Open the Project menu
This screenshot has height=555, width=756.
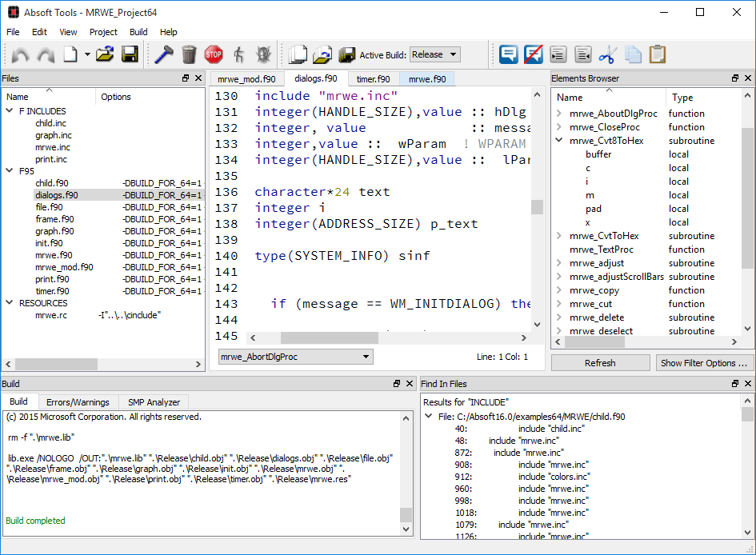coord(103,32)
